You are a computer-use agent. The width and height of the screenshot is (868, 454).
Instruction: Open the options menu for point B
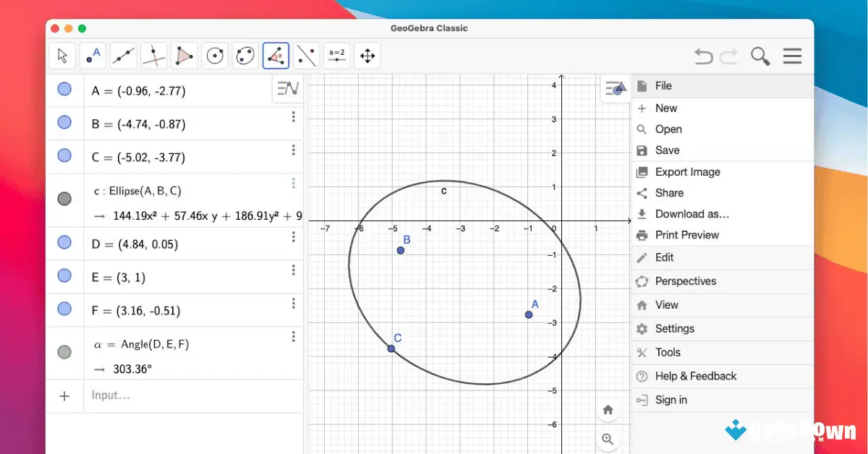pos(294,116)
